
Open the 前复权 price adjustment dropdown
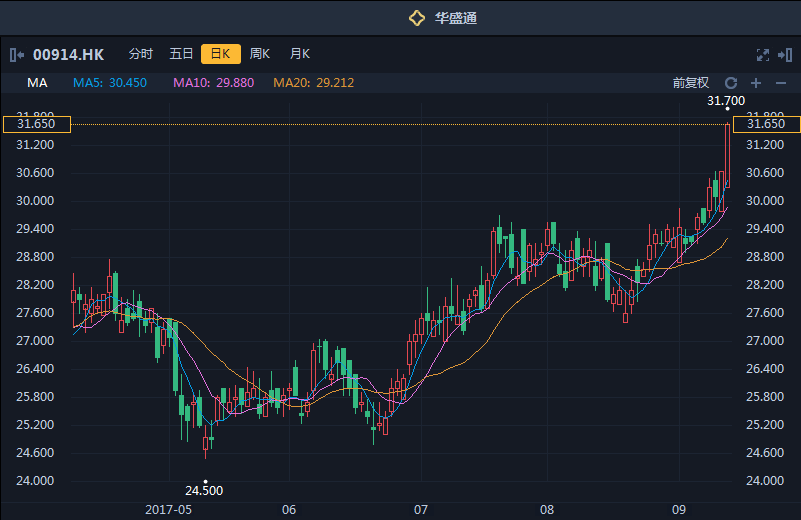690,83
